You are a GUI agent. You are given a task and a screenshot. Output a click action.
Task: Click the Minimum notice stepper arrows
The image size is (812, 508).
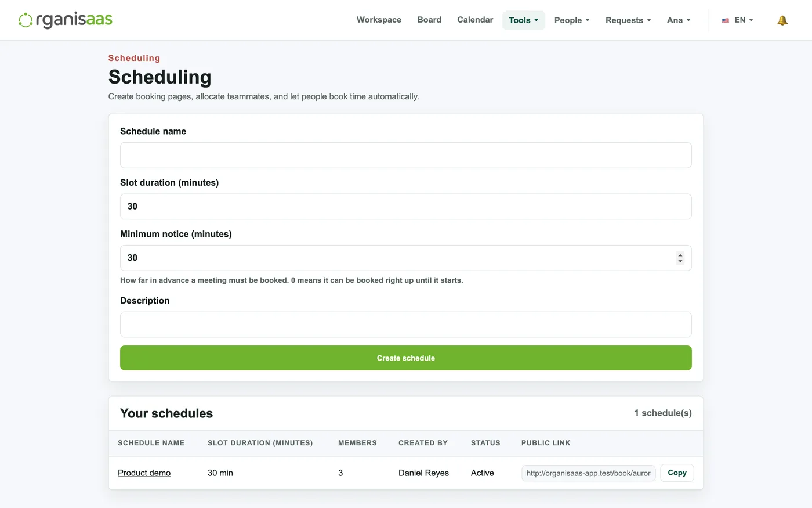680,258
